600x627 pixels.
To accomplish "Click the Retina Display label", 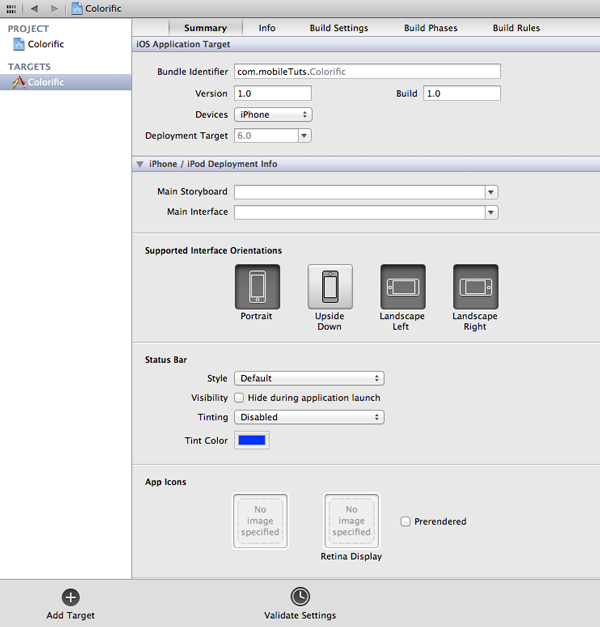I will point(351,556).
